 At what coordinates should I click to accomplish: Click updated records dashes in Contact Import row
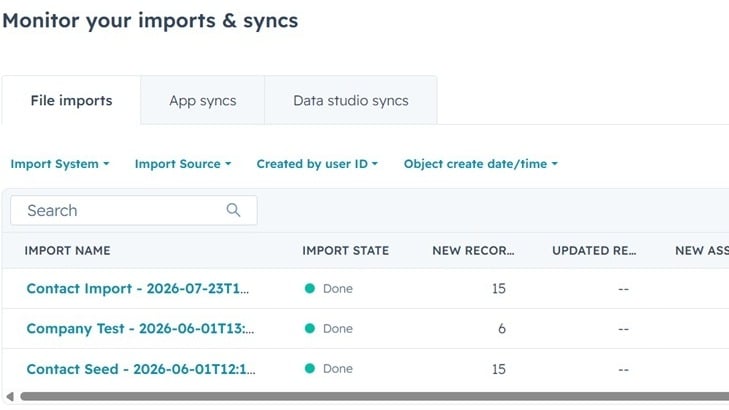623,289
